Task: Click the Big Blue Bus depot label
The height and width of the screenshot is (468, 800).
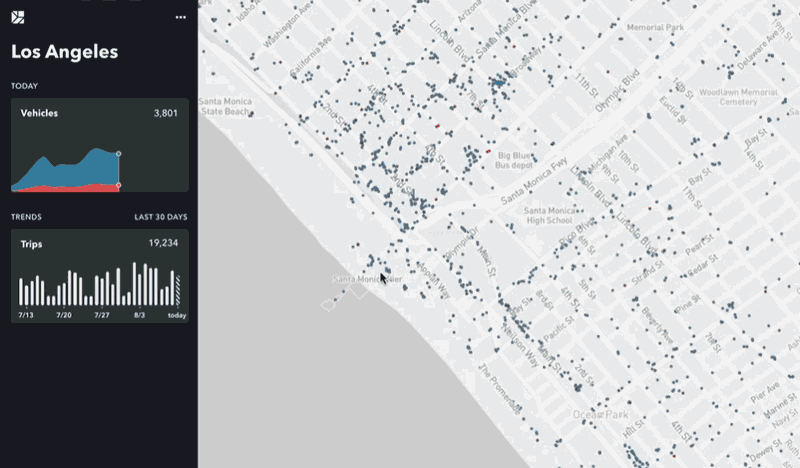Action: [x=514, y=160]
